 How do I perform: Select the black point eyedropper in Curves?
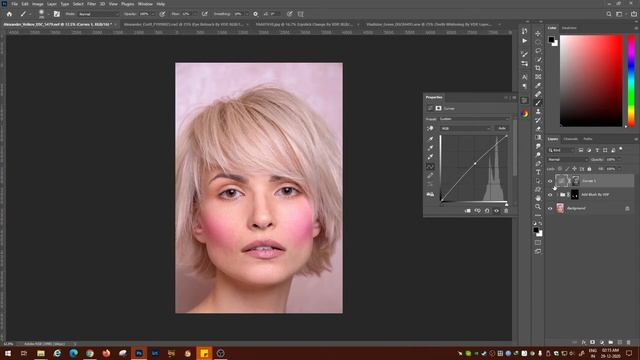[x=430, y=139]
